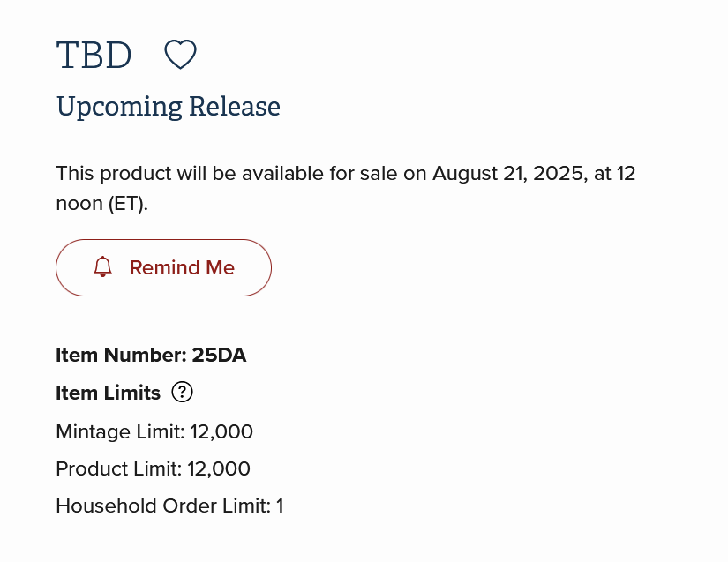This screenshot has height=562, width=728.
Task: Select the TBD price heading
Action: point(94,55)
